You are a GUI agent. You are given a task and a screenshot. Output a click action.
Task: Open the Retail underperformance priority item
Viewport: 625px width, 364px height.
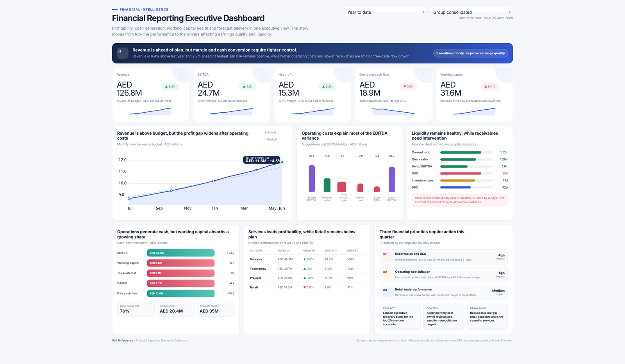click(x=443, y=292)
